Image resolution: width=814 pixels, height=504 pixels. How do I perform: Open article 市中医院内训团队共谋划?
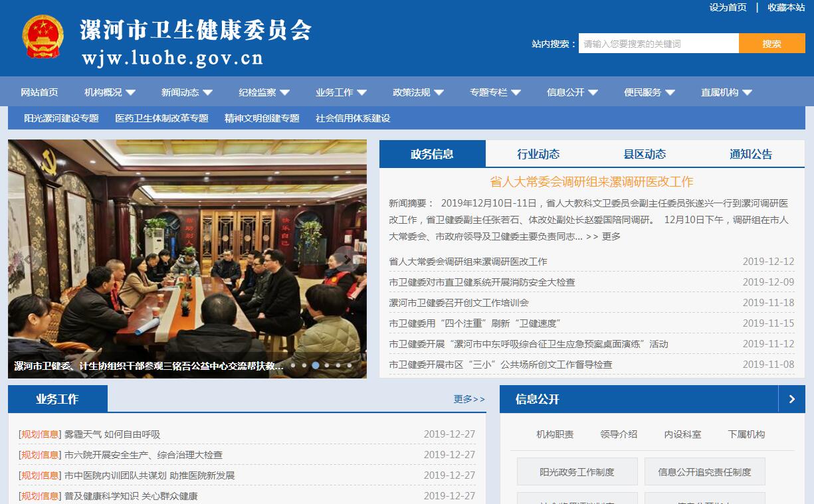(x=150, y=475)
